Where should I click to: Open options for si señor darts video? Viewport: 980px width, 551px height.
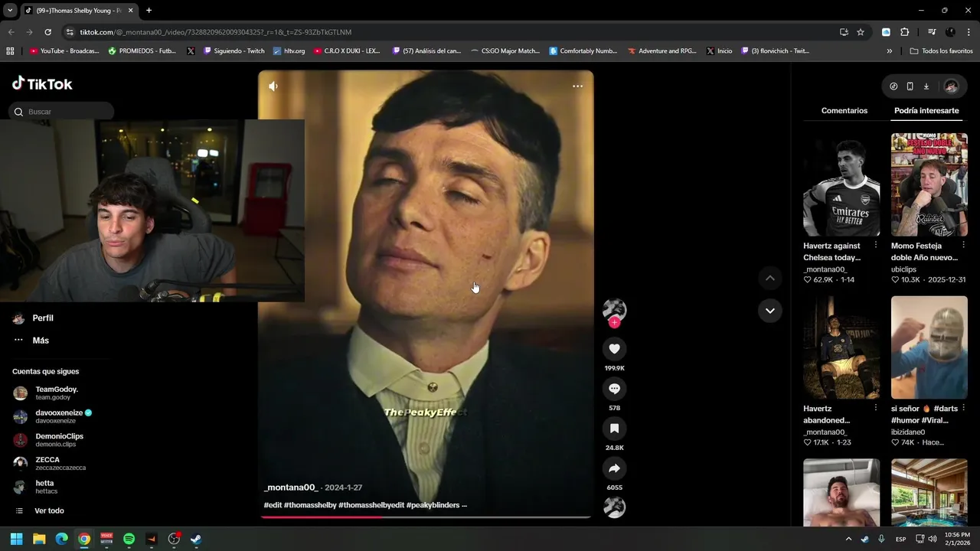point(963,409)
